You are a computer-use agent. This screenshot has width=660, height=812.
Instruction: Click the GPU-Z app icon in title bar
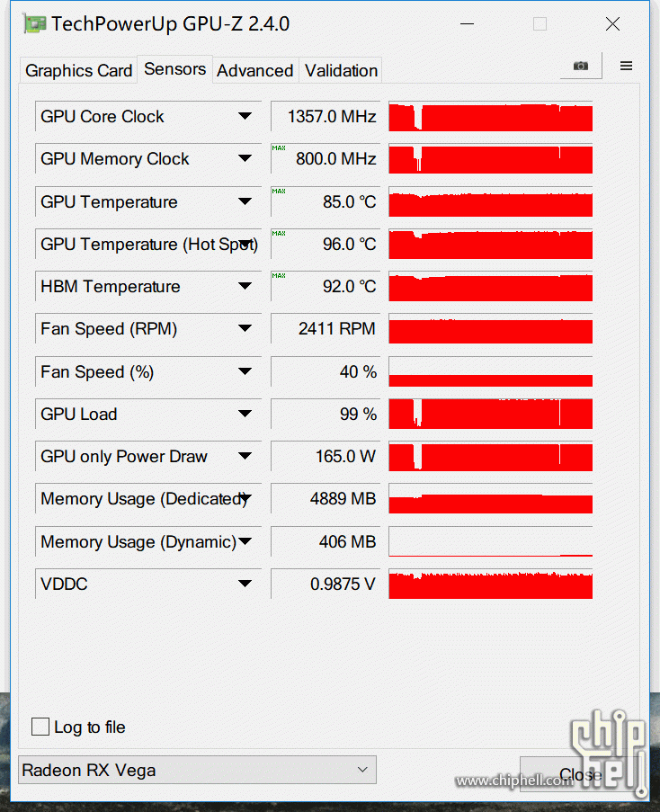point(34,23)
